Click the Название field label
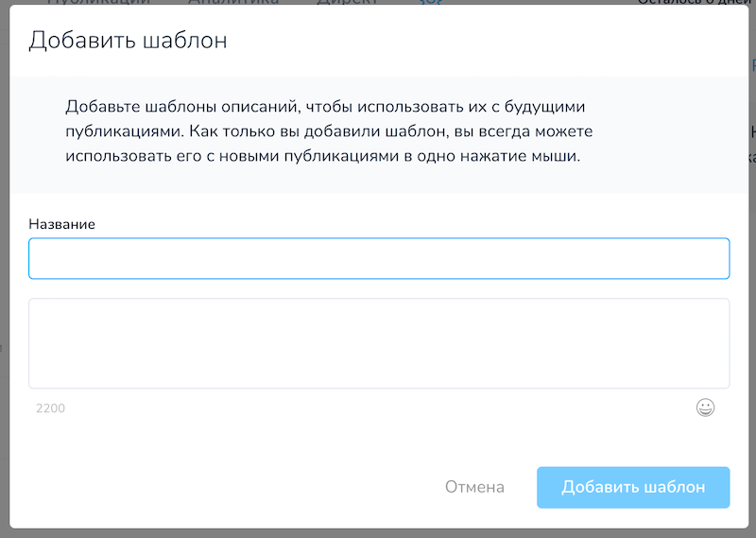The height and width of the screenshot is (538, 756). (x=62, y=224)
